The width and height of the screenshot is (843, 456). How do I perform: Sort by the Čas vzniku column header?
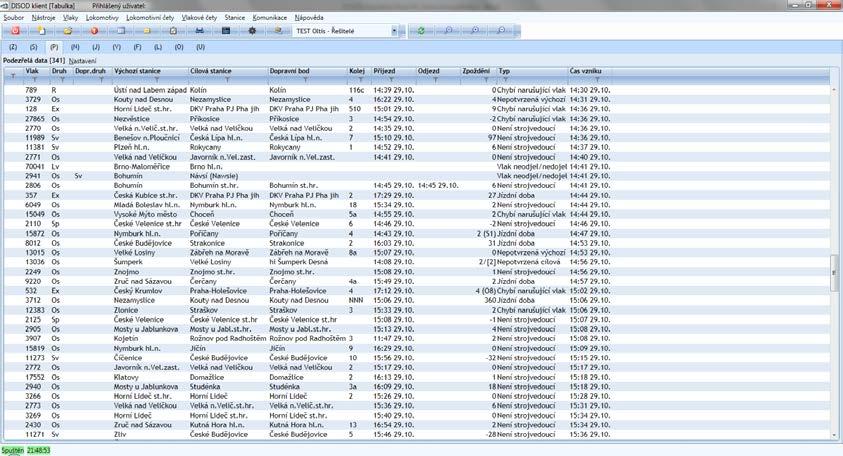[x=585, y=71]
